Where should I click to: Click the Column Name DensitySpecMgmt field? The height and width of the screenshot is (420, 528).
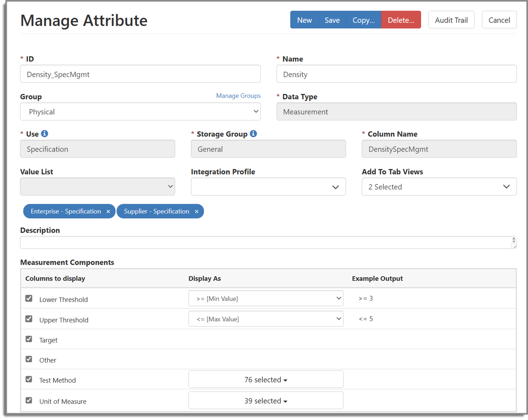point(439,149)
